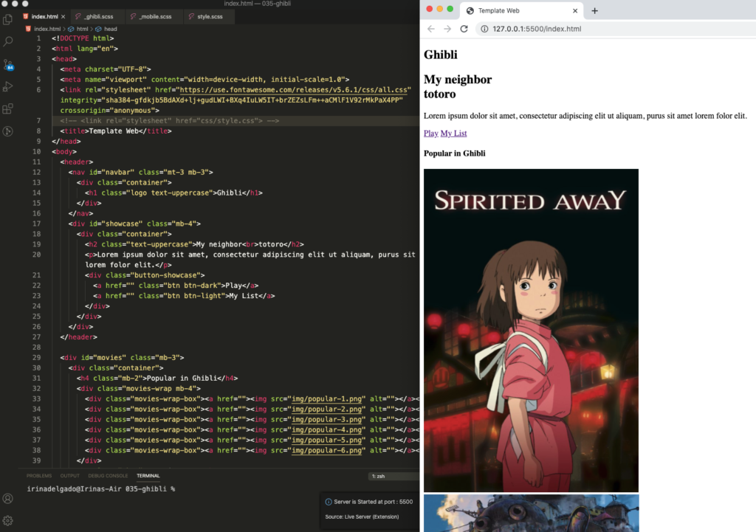Click the info icon in Live Server notification
The image size is (756, 532).
click(x=329, y=502)
